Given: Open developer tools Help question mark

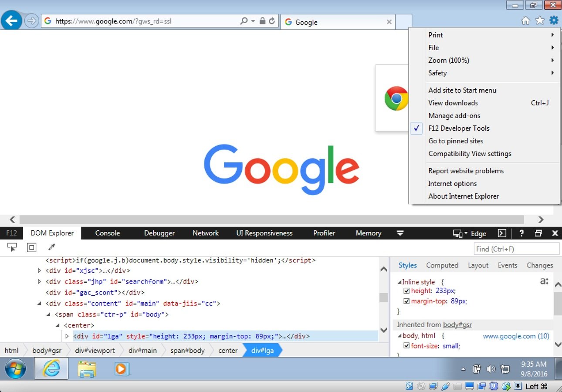Looking at the screenshot, I should tap(521, 233).
